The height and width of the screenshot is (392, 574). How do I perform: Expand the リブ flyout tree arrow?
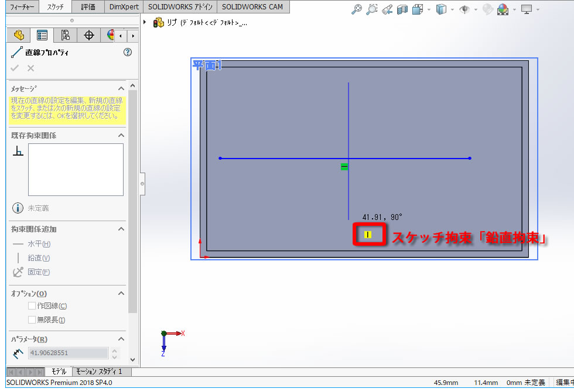coord(145,22)
